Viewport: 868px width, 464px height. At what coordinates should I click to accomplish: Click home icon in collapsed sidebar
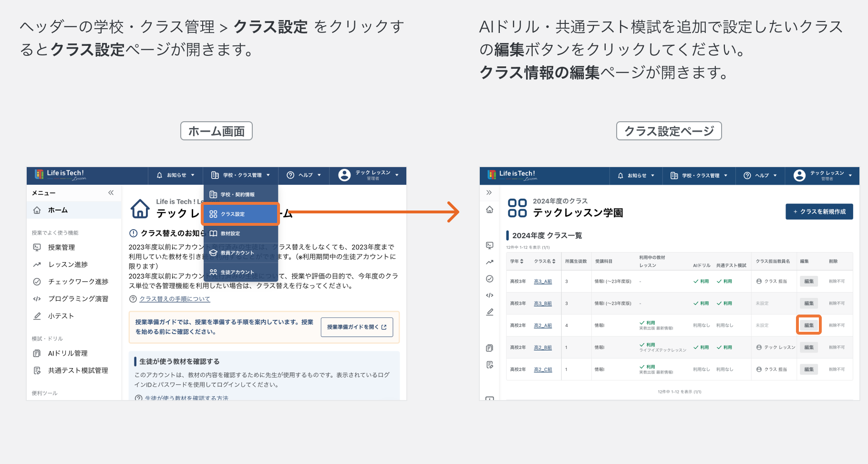coord(489,210)
